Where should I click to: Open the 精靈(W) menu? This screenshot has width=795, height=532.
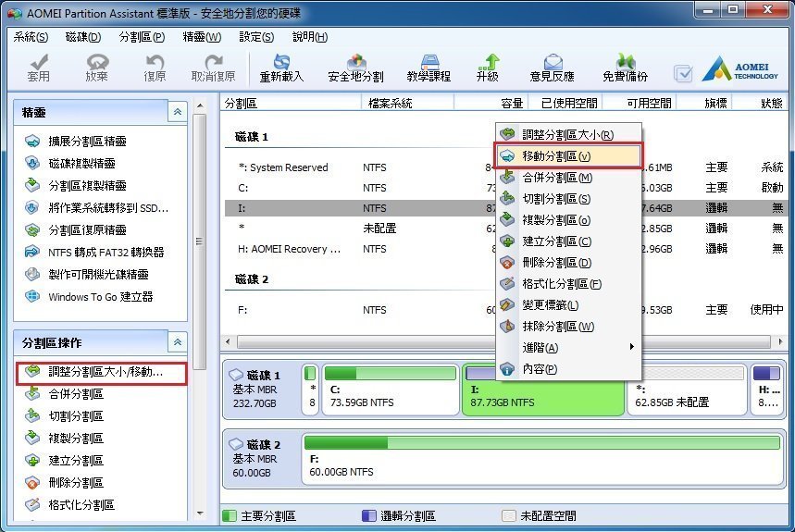pyautogui.click(x=202, y=37)
